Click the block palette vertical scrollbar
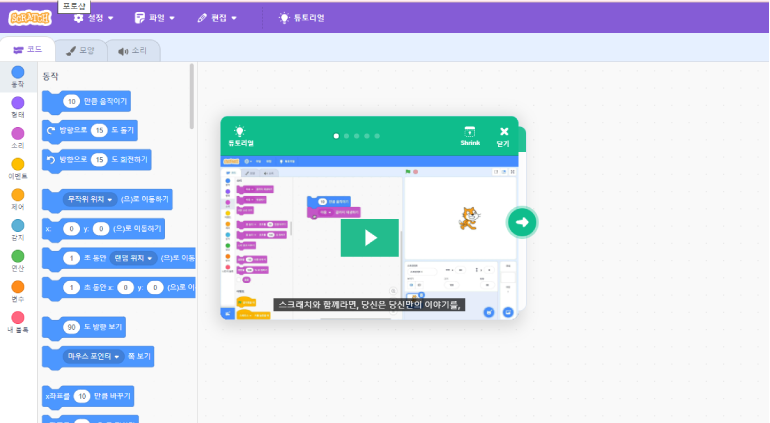 click(192, 96)
